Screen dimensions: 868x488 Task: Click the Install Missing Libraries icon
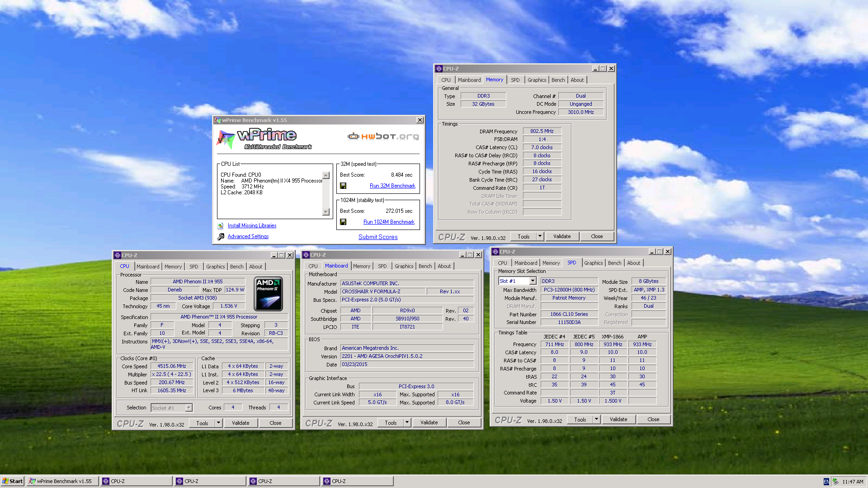220,225
